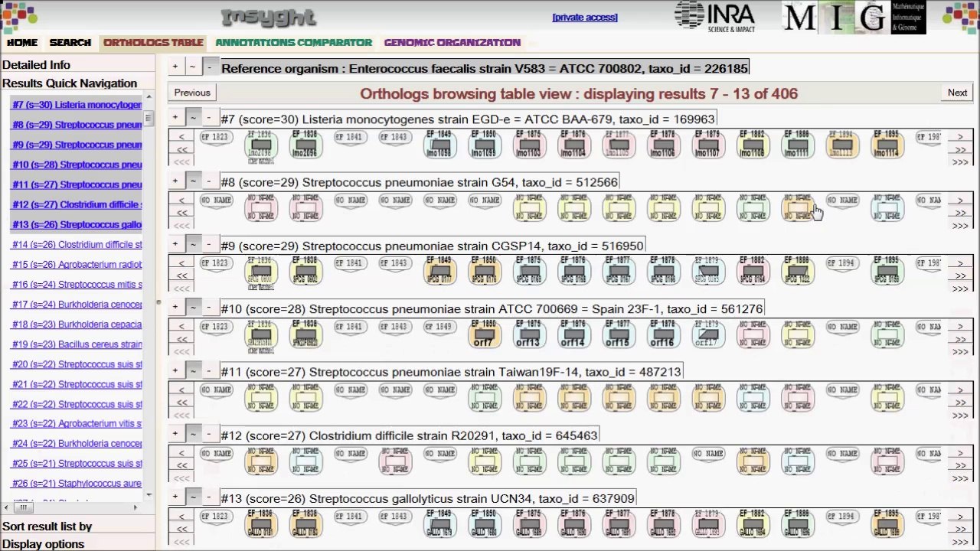
Task: Jump #8 G54 track right with >> arrow
Action: coord(960,213)
